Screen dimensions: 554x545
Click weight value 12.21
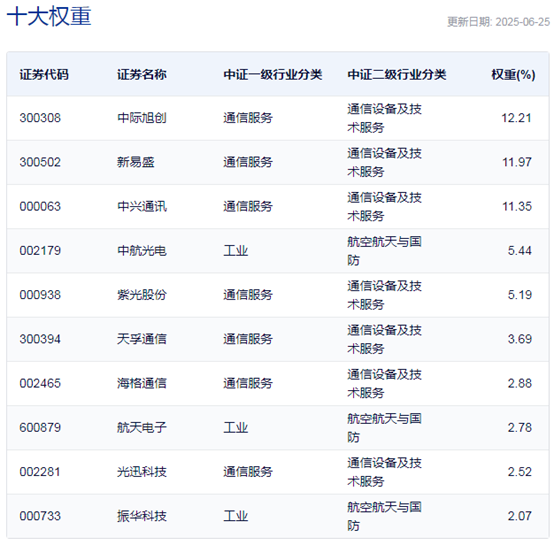click(x=516, y=118)
